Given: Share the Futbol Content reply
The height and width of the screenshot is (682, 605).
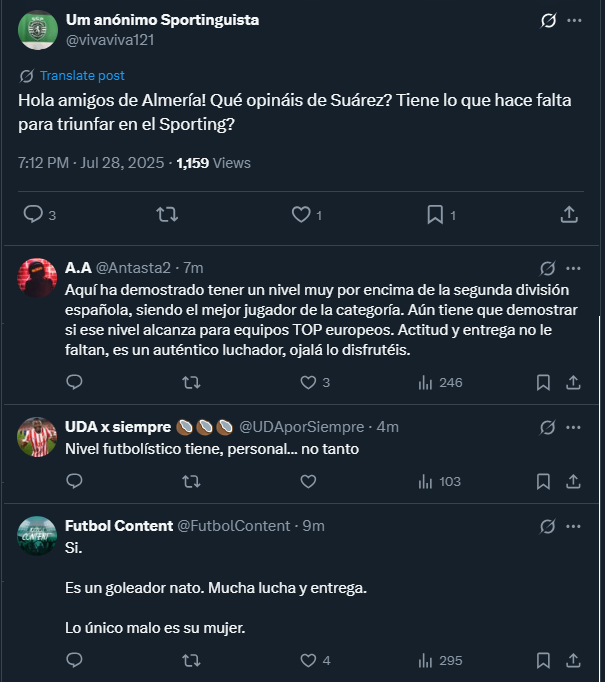Looking at the screenshot, I should (574, 660).
